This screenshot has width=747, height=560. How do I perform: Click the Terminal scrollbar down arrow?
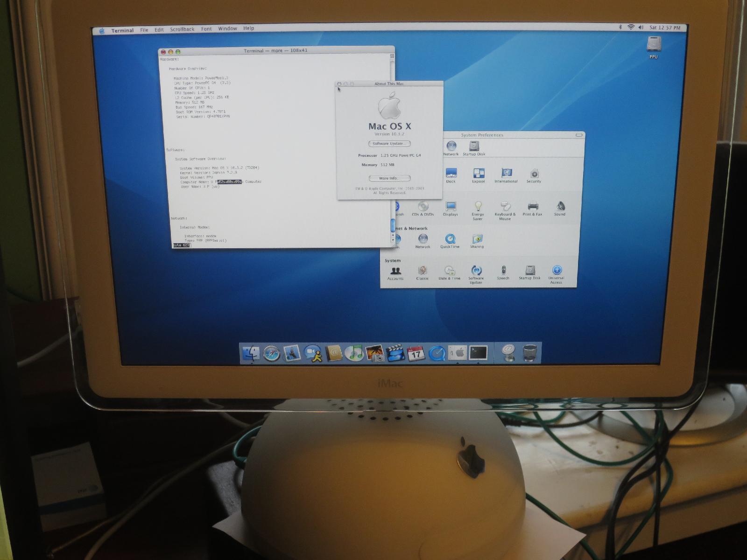(x=393, y=240)
